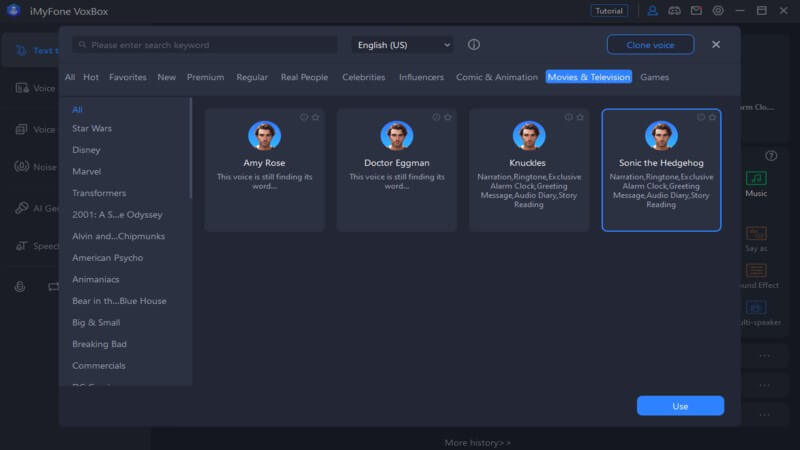Click the iMyFone VoxBox logo icon
Viewport: 800px width, 450px height.
13,10
